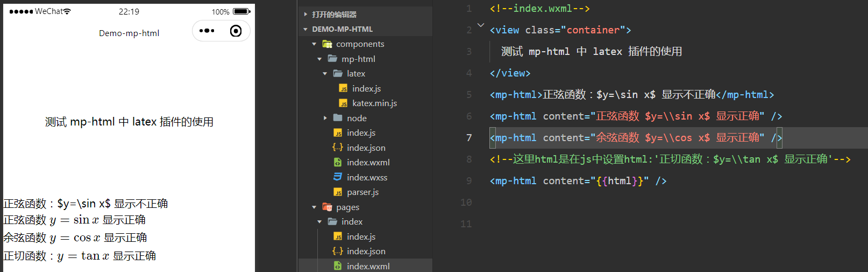Click the {{html}} binding on line 9
This screenshot has height=272, width=868.
(620, 181)
